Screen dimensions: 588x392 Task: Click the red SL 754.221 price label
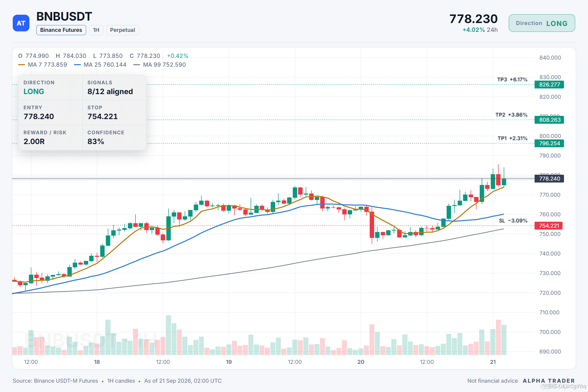pyautogui.click(x=549, y=225)
